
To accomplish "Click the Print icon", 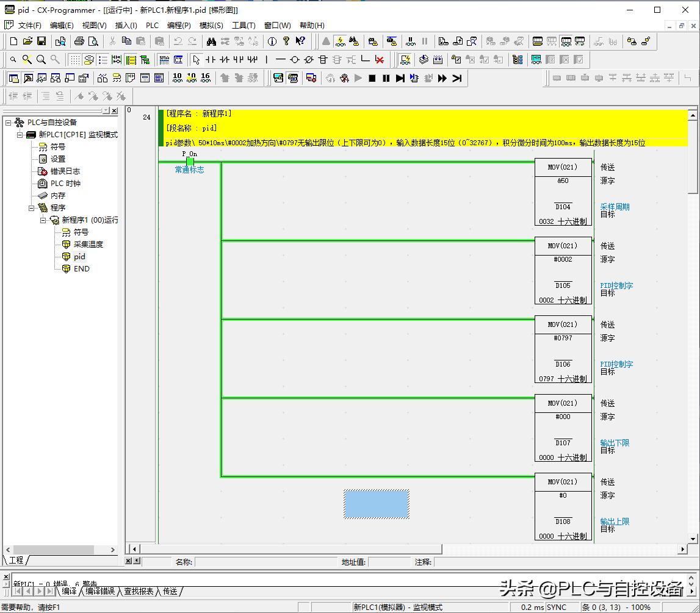I will 79,41.
